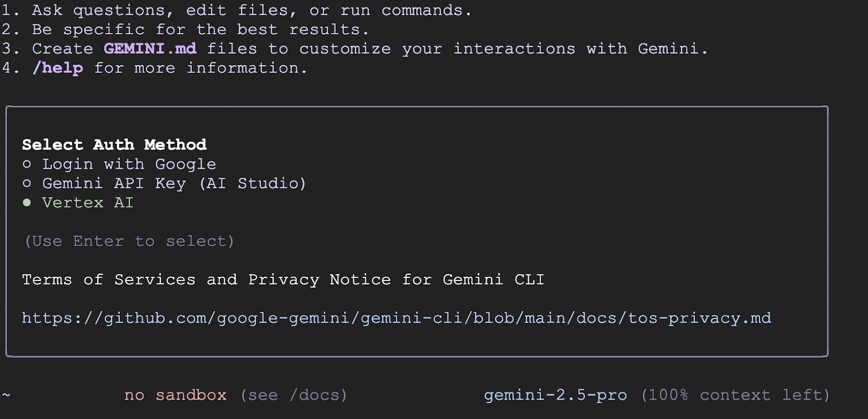Click the "Gemini API Key (AI Studio)" label text
Screen dimensions: 868x419
coord(174,183)
